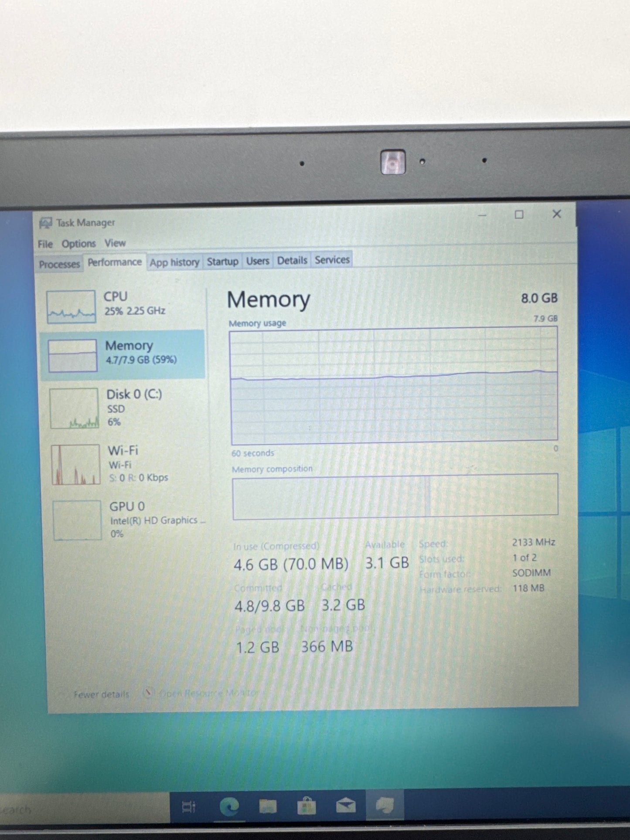Image resolution: width=630 pixels, height=840 pixels.
Task: Open Task View from the taskbar
Action: point(189,807)
